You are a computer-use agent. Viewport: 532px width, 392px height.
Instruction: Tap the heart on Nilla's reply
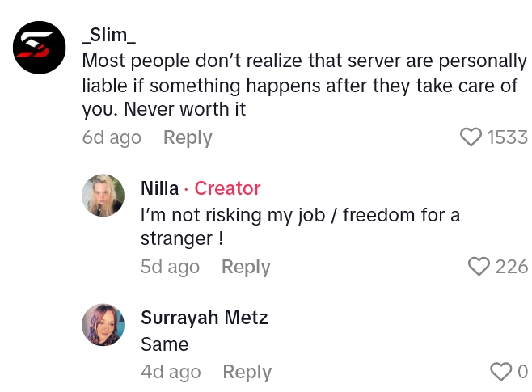coord(479,267)
